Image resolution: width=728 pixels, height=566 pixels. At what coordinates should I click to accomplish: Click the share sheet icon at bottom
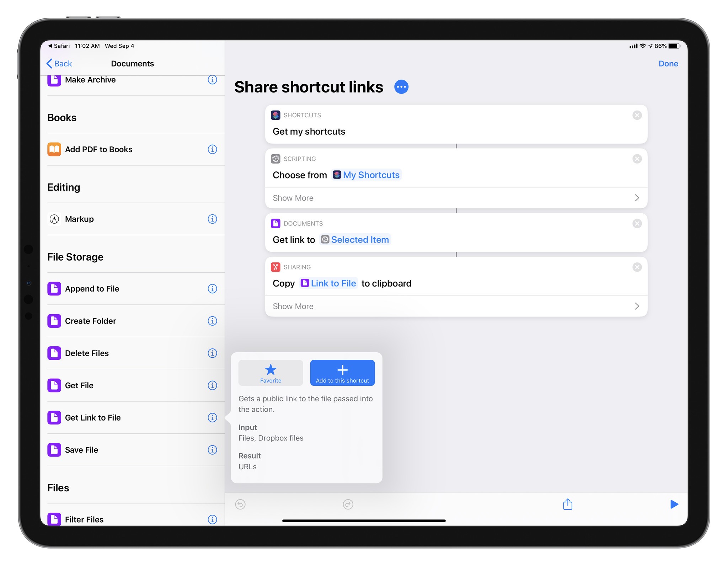[x=567, y=504]
